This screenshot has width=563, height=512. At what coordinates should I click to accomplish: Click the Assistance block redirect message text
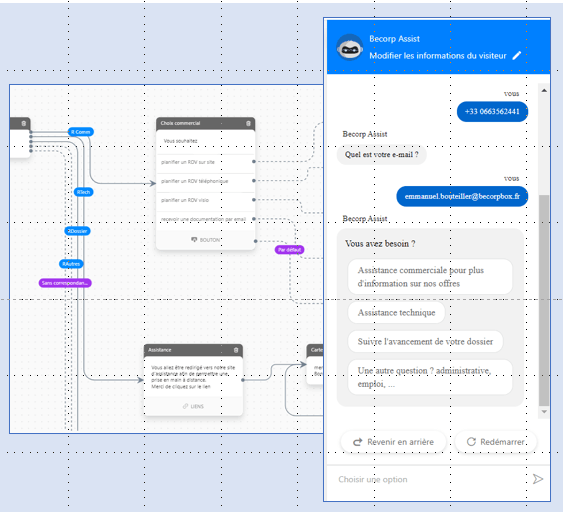click(x=193, y=377)
